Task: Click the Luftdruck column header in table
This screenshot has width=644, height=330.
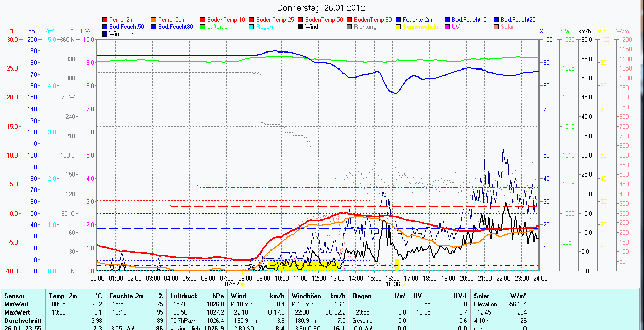Action: 185,296
